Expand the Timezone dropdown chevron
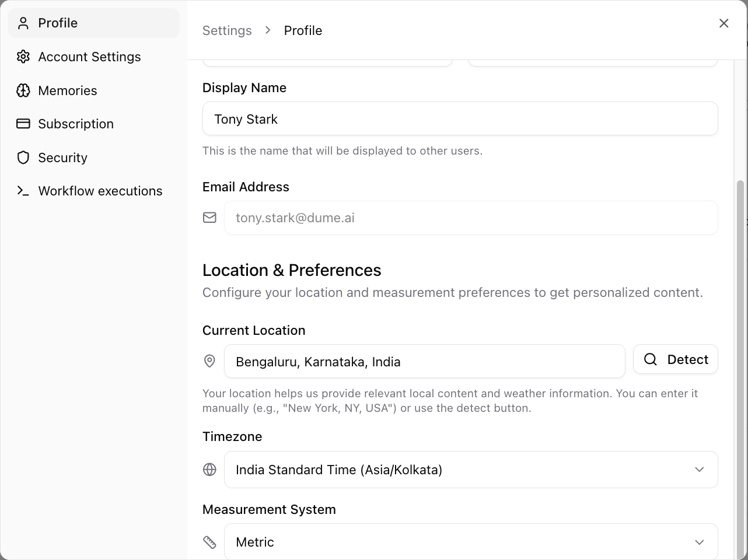Viewport: 748px width, 560px height. (x=699, y=470)
